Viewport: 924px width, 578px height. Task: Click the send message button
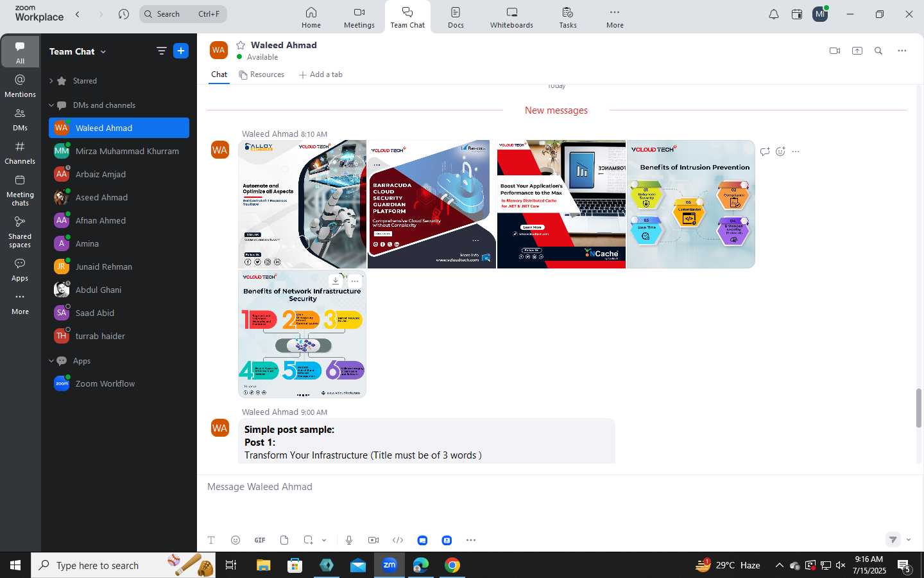tap(893, 539)
